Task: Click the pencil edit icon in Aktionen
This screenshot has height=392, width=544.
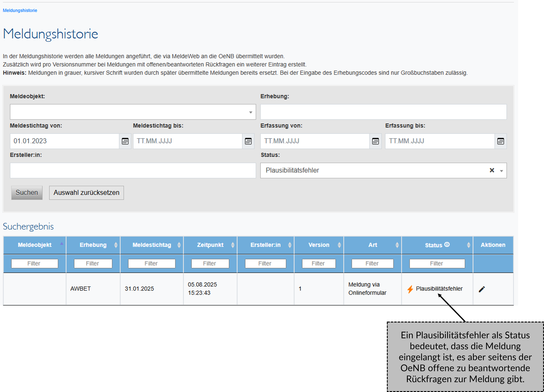Action: click(482, 289)
